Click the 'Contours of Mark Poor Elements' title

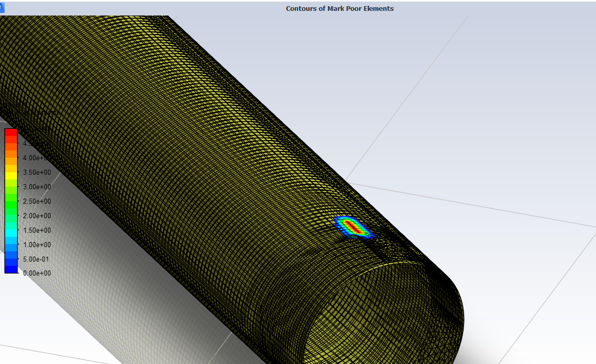pyautogui.click(x=339, y=9)
